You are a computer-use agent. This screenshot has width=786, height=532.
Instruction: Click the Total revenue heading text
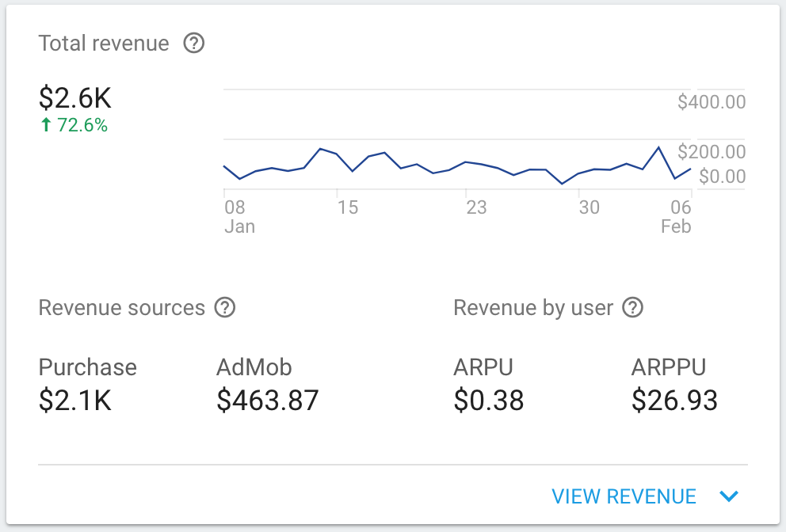click(104, 44)
